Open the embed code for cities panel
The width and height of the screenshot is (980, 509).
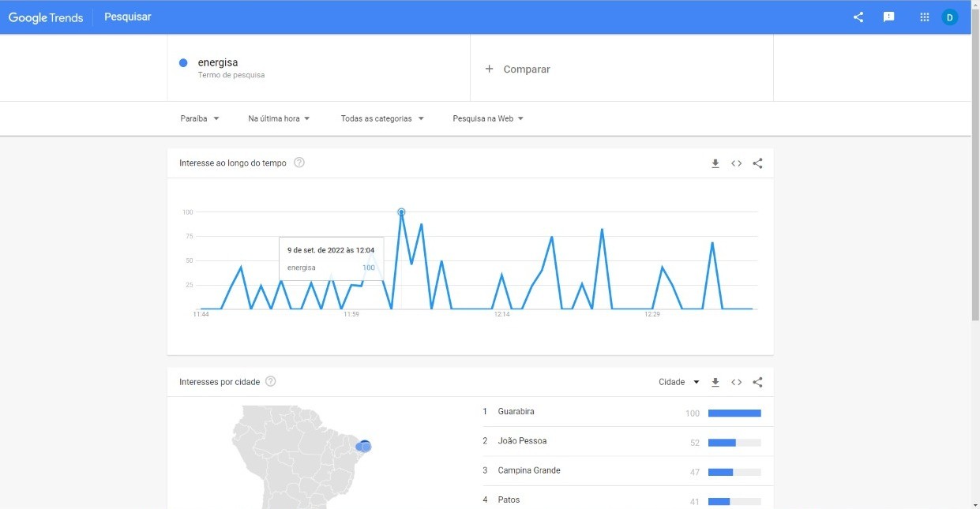click(736, 382)
